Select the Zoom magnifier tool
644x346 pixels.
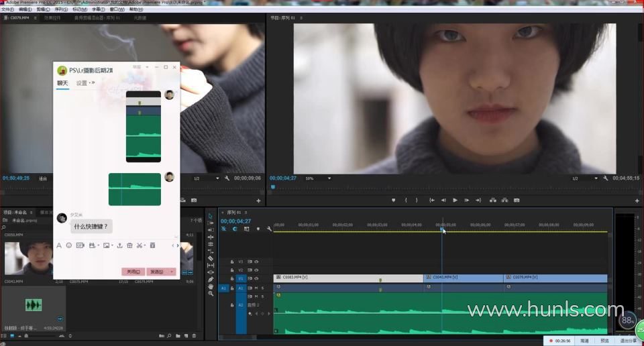click(x=210, y=294)
